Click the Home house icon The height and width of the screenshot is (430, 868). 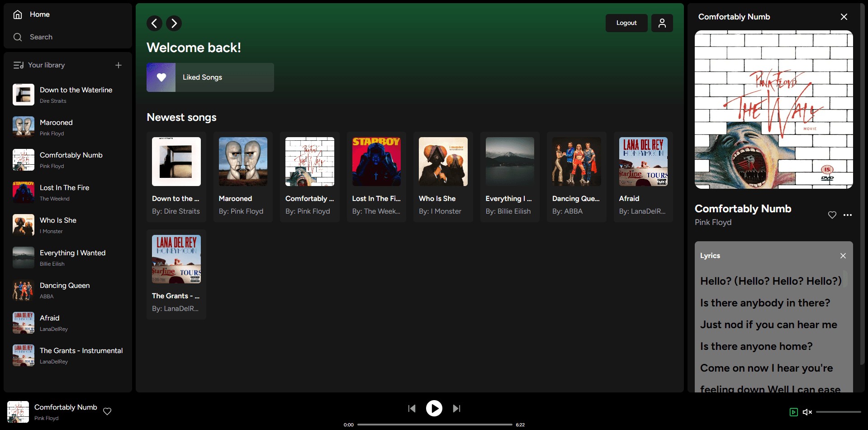click(18, 14)
